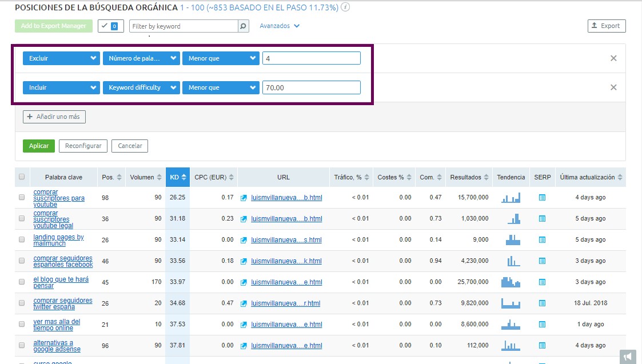The width and height of the screenshot is (642, 364).
Task: Remove the first filter row with X
Action: (x=613, y=58)
